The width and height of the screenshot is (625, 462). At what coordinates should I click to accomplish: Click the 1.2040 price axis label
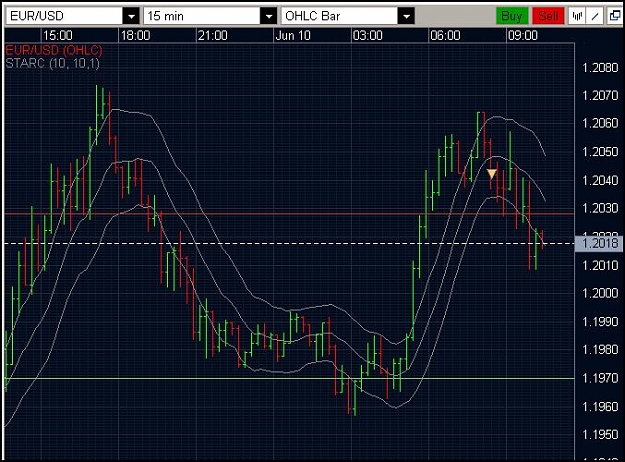pos(600,180)
